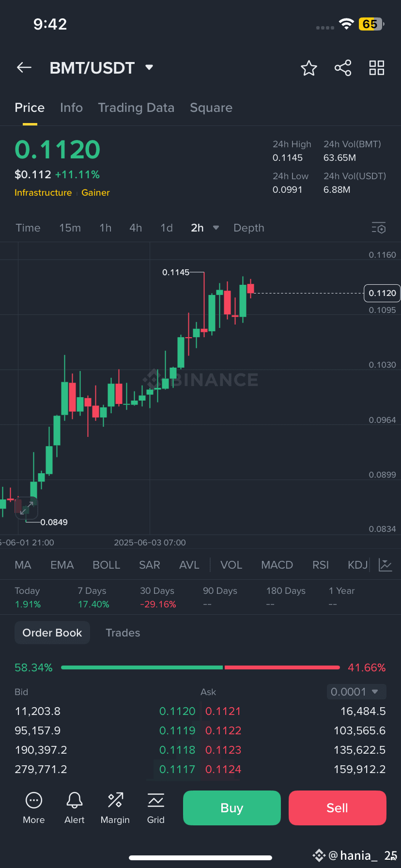Select ask price 0.1123 in order book
The height and width of the screenshot is (868, 401).
tap(223, 750)
